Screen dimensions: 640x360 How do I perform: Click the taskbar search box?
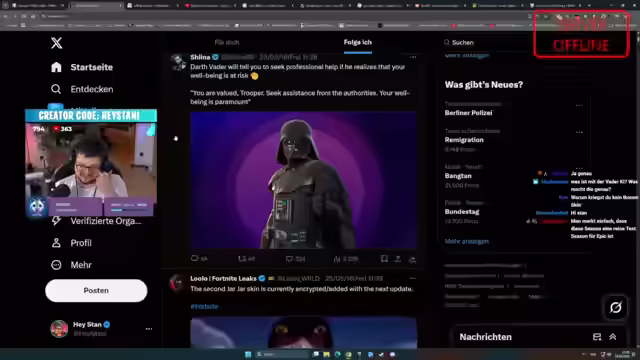pos(282,354)
